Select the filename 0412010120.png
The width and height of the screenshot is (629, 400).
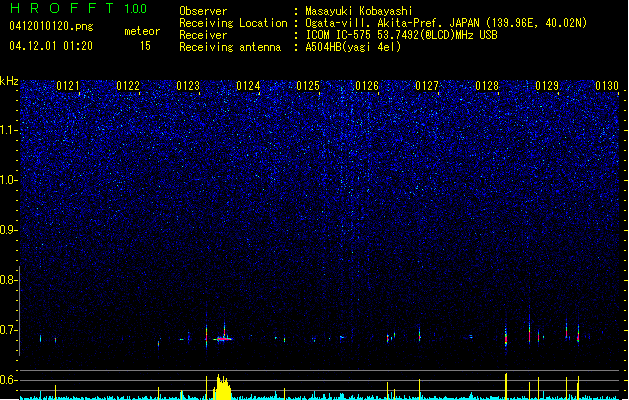[51, 26]
